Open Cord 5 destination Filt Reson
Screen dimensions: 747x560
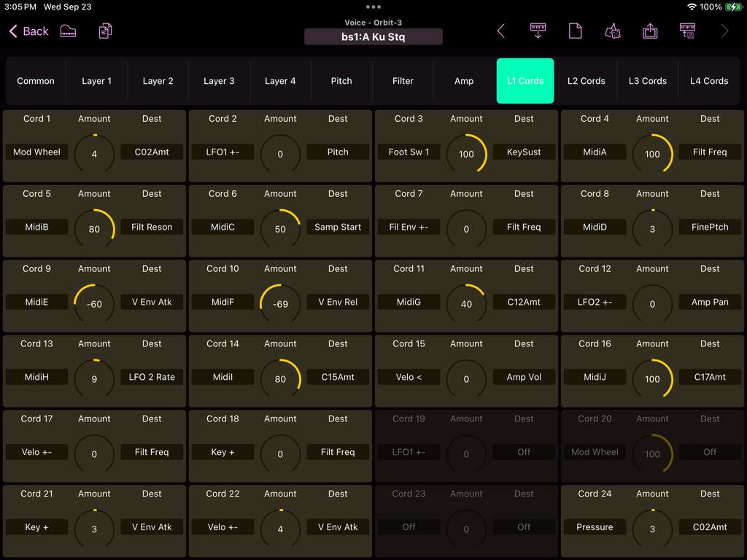tap(152, 227)
